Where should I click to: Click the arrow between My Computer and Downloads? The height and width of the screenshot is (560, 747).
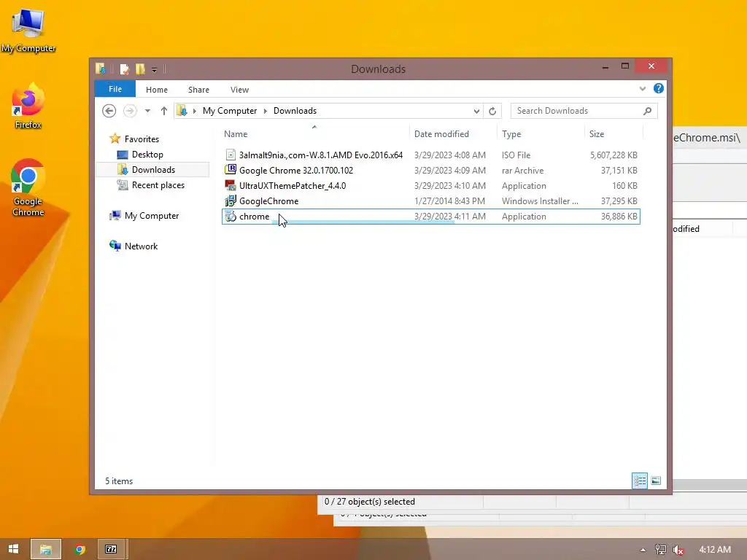pyautogui.click(x=266, y=111)
